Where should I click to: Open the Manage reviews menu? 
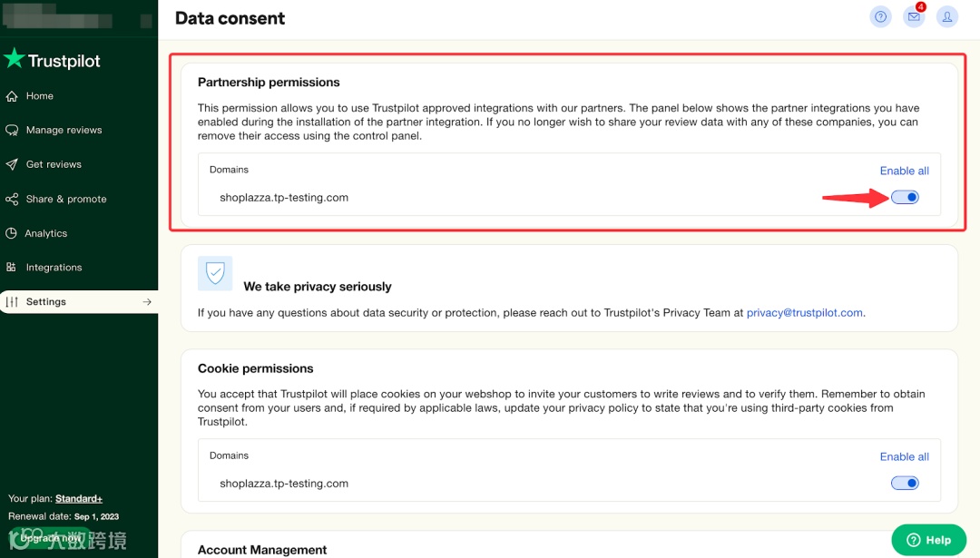[x=64, y=131]
